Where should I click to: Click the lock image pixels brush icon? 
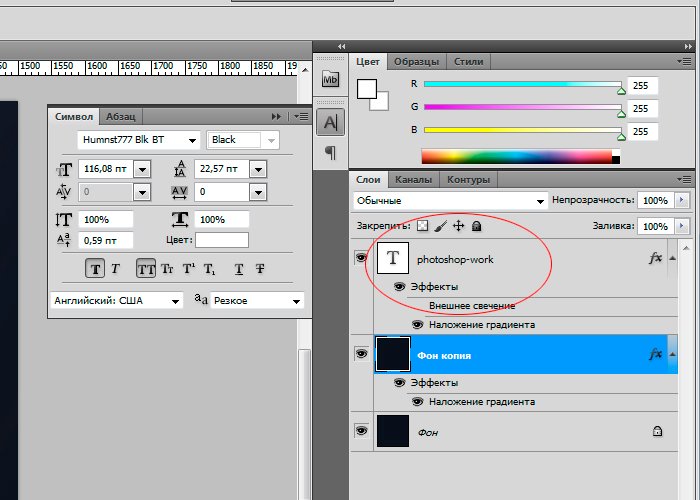coord(440,226)
